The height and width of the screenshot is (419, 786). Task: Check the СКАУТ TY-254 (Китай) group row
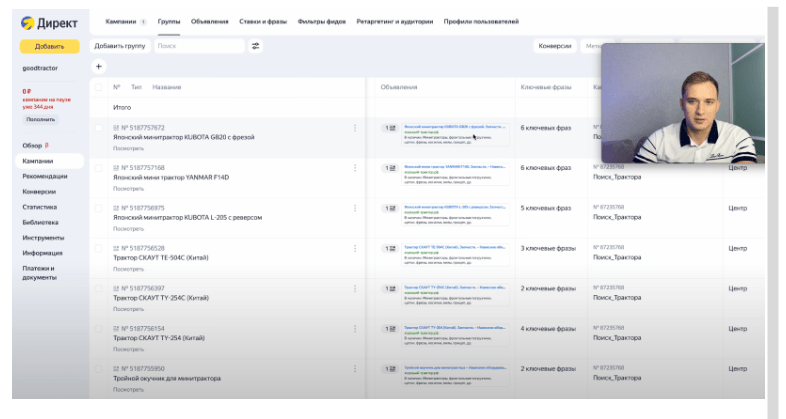pyautogui.click(x=99, y=328)
